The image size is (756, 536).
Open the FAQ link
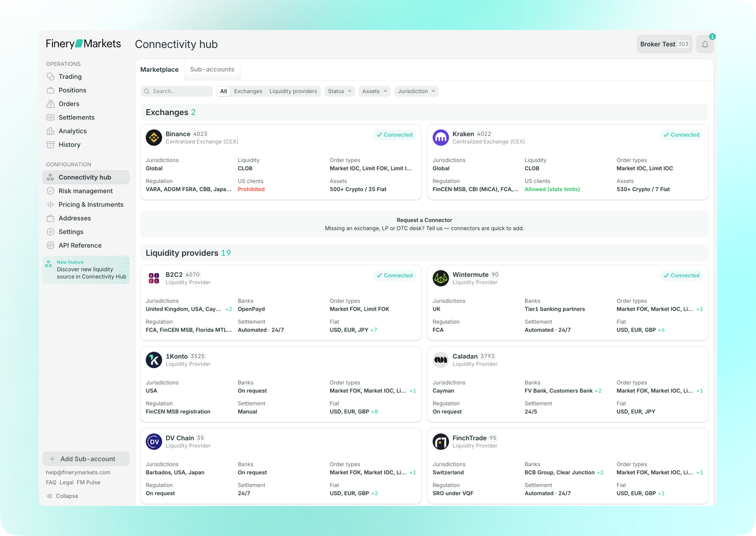(51, 483)
